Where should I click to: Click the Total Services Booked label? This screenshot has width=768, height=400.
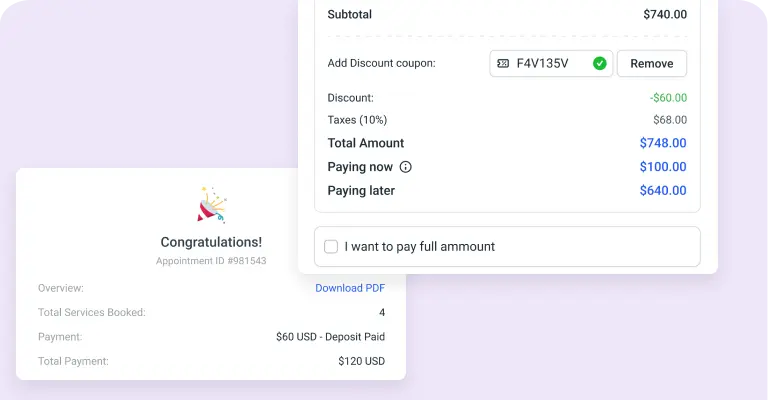click(92, 312)
